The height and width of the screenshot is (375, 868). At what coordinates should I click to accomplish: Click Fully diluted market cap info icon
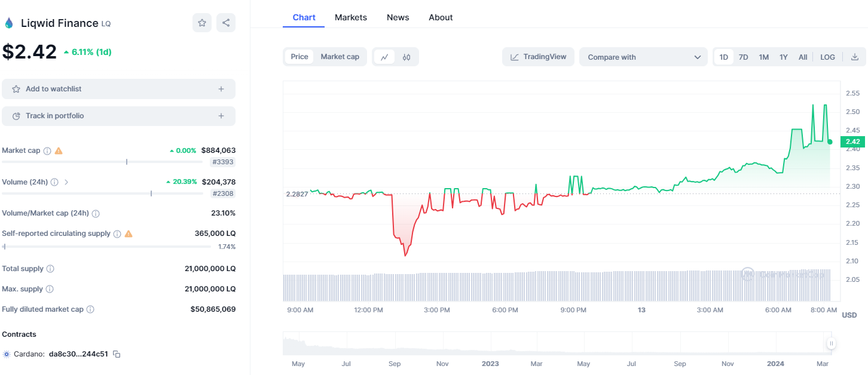point(90,309)
